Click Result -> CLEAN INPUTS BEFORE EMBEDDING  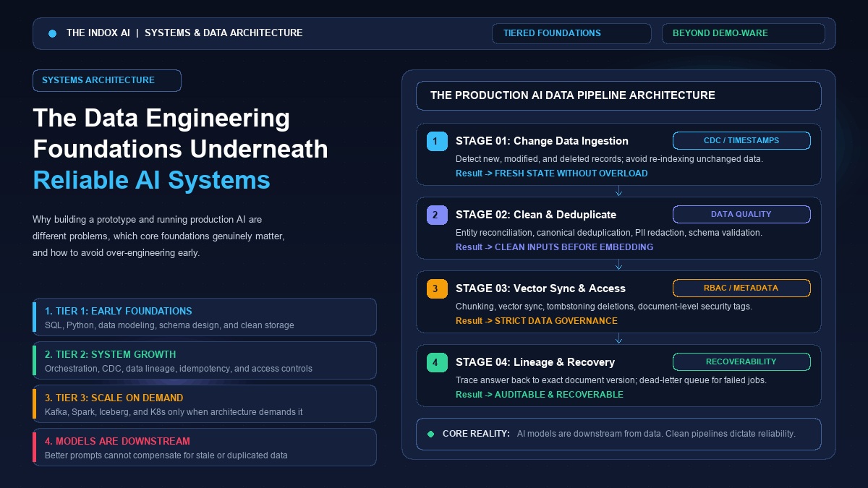(554, 247)
